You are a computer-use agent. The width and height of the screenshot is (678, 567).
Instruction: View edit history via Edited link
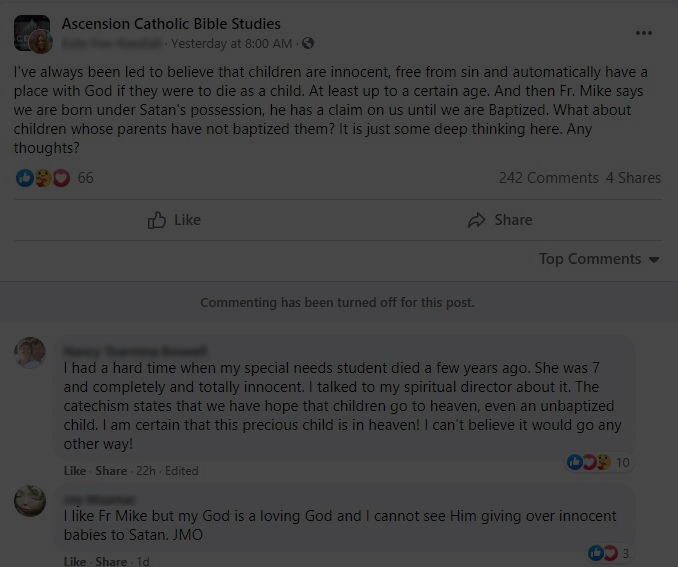(x=182, y=471)
